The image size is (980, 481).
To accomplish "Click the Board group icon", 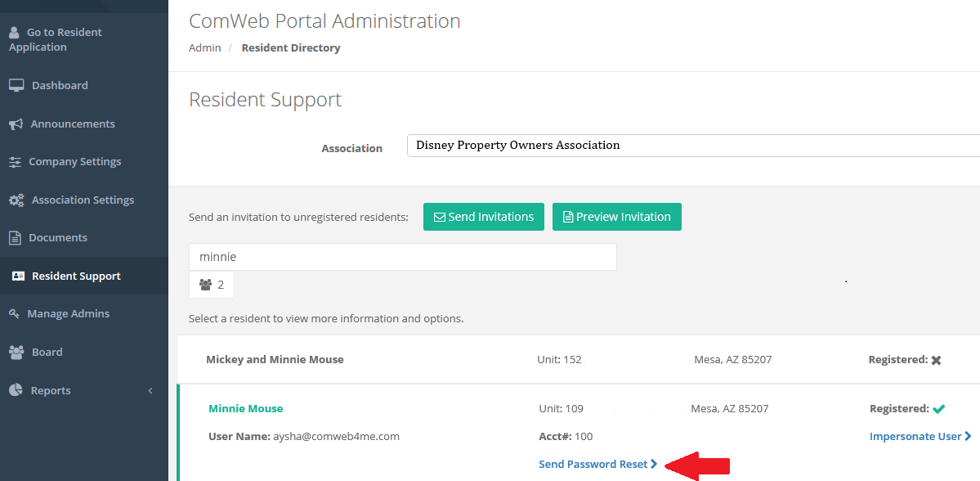I will coord(16,352).
